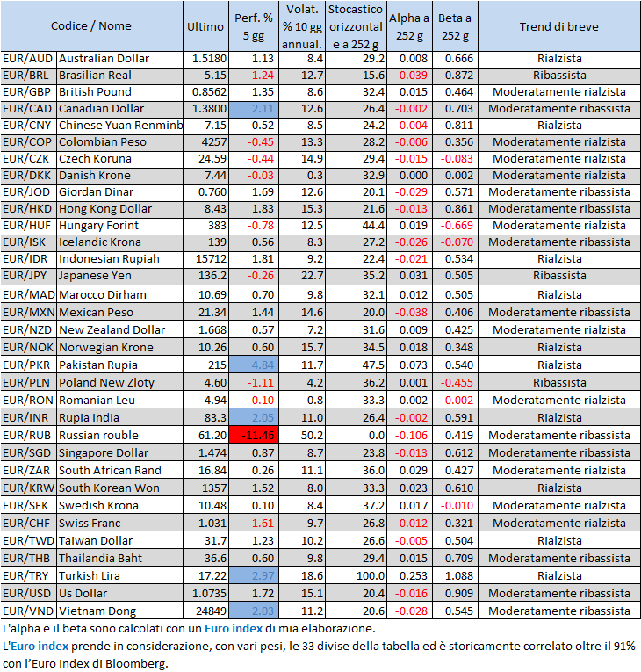The height and width of the screenshot is (672, 641).
Task: Click Hungary Forint beta value -0.669
Action: tap(455, 226)
